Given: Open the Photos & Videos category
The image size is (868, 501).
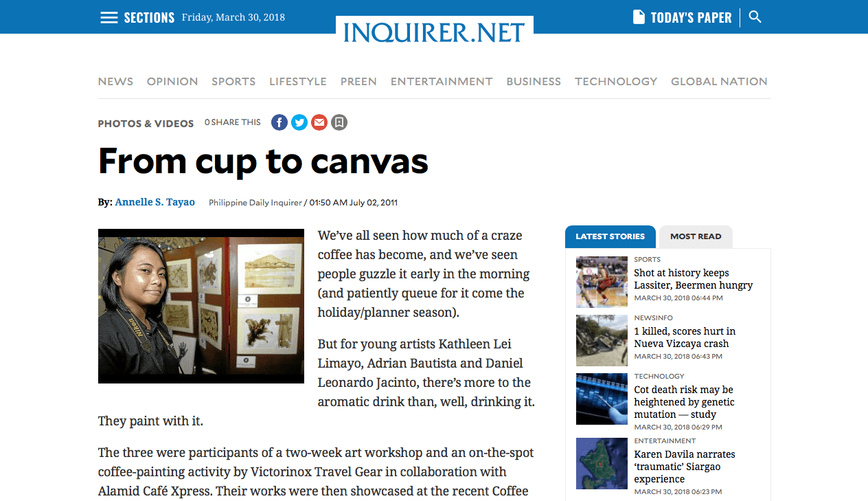Looking at the screenshot, I should [146, 124].
